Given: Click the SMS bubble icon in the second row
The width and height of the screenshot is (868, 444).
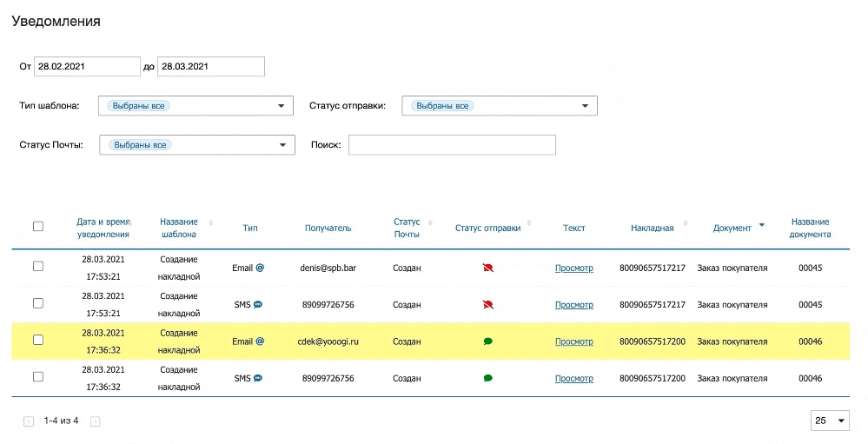Looking at the screenshot, I should tap(258, 305).
